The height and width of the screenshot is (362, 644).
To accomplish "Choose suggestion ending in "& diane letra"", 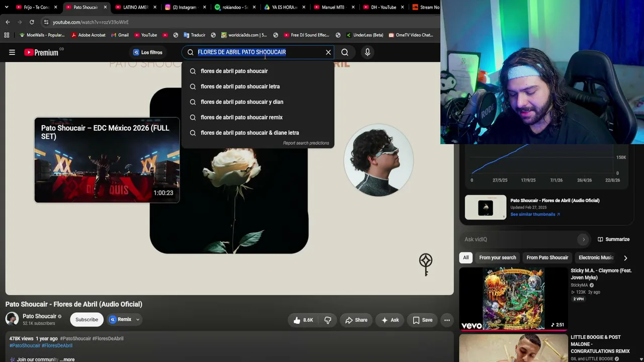I will (258, 133).
